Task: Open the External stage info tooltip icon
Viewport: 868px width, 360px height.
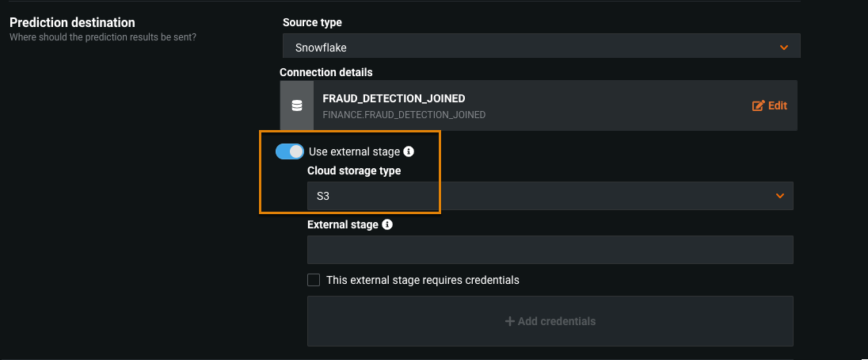Action: point(387,224)
